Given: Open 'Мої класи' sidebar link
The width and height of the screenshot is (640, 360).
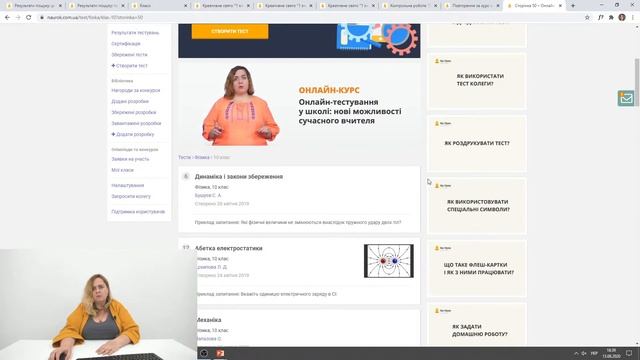Looking at the screenshot, I should point(122,170).
